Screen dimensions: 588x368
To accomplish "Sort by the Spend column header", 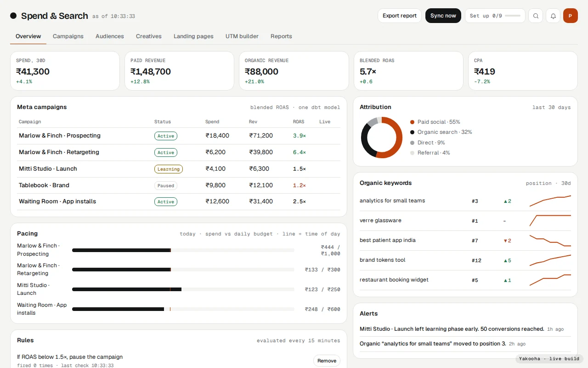I will pos(212,122).
